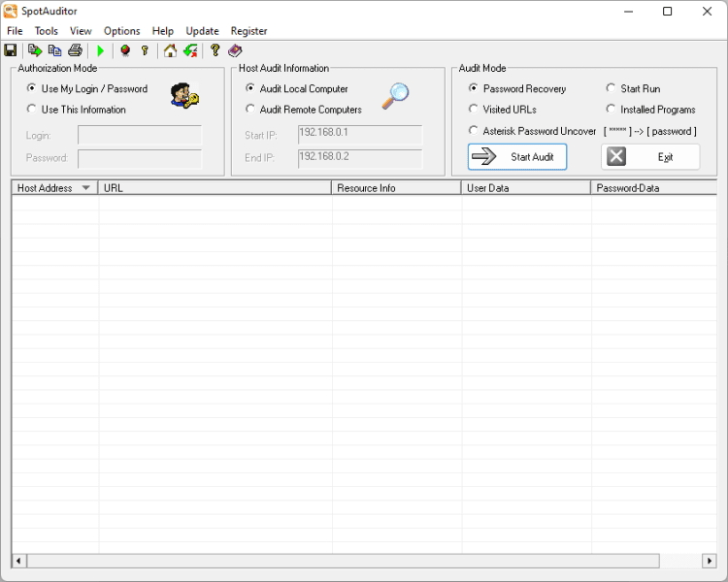This screenshot has height=582, width=728.
Task: Click the purple book toolbar icon
Action: coord(235,50)
